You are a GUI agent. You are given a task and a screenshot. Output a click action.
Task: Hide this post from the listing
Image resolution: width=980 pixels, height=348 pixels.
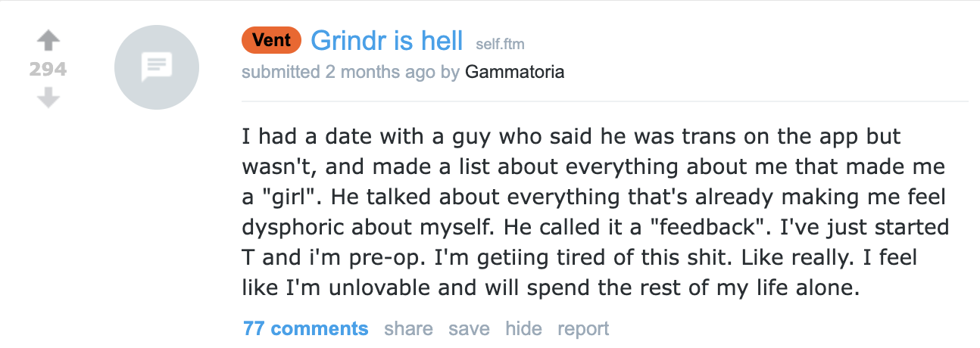[523, 329]
